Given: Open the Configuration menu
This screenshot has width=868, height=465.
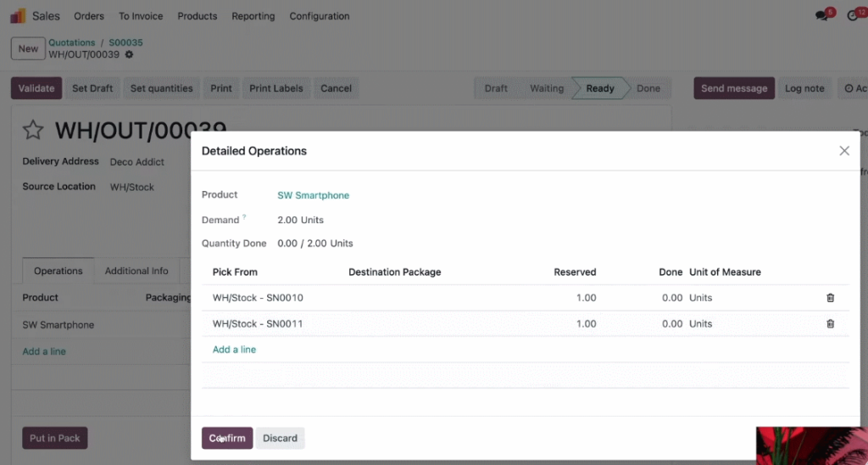Looking at the screenshot, I should coord(320,16).
